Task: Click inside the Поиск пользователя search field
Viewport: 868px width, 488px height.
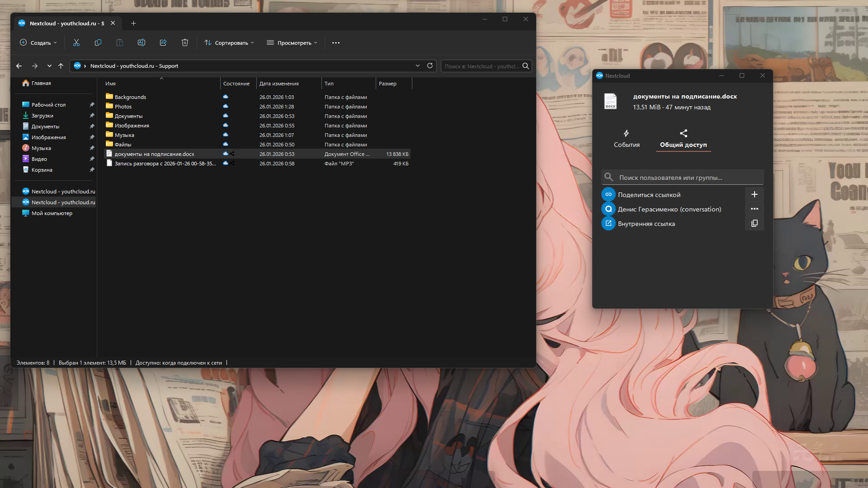Action: point(683,177)
